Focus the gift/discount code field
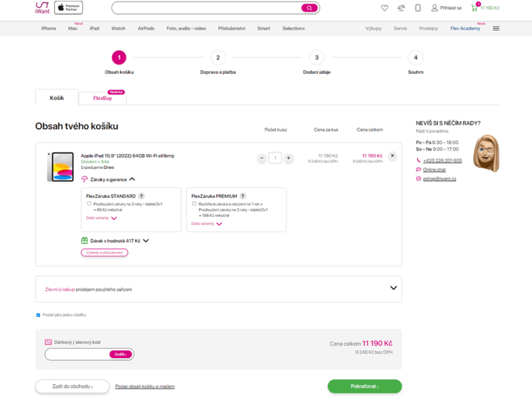This screenshot has height=398, width=532. [77, 354]
